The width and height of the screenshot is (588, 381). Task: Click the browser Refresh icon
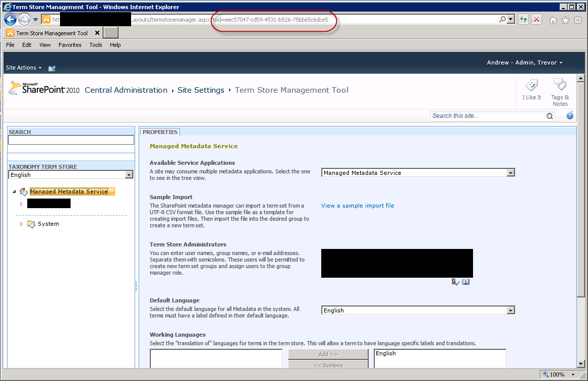(523, 20)
